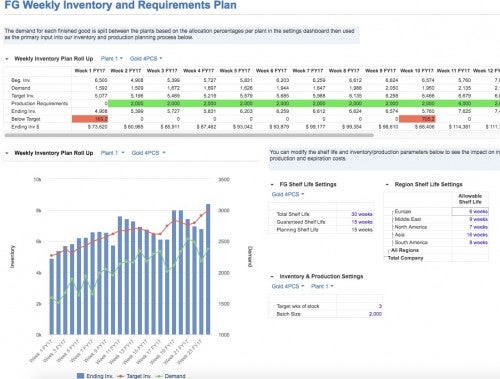Open the Gold 4PCS dropdown above the table
Image resolution: width=500 pixels, height=379 pixels.
coord(146,59)
